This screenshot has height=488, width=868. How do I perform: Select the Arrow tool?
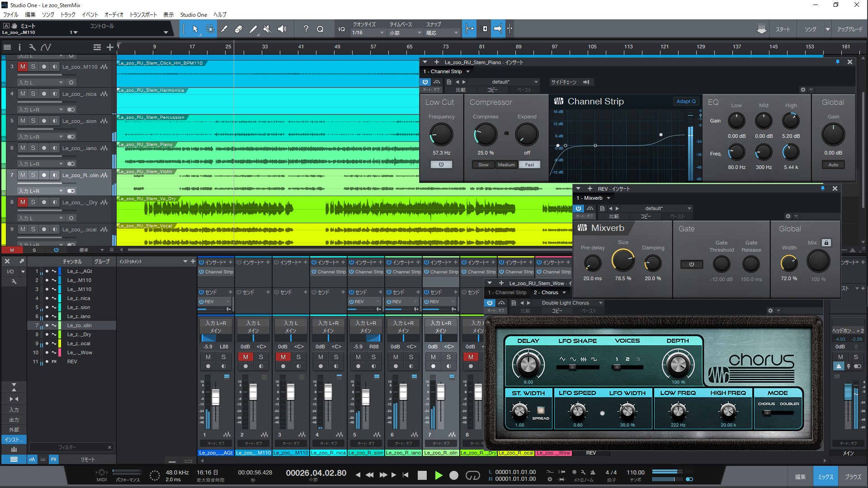tap(195, 29)
